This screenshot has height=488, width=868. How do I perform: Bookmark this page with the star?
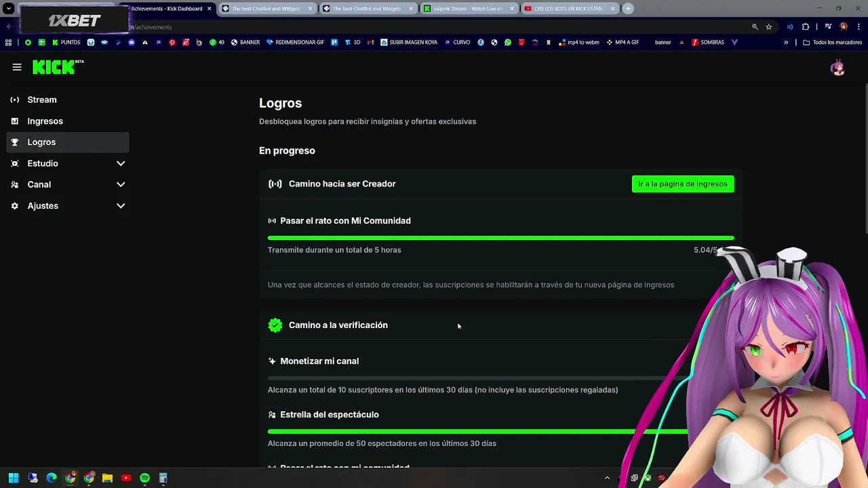point(768,27)
